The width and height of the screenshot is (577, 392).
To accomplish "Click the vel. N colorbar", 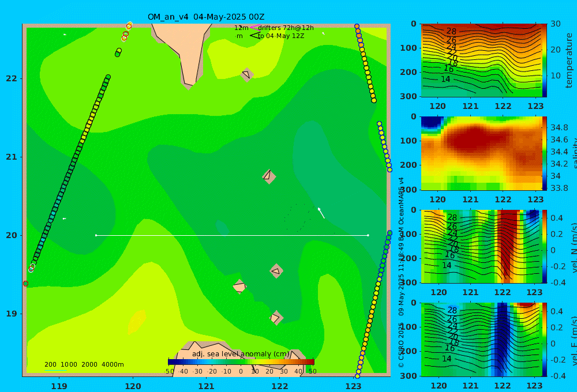I will 545,246.
